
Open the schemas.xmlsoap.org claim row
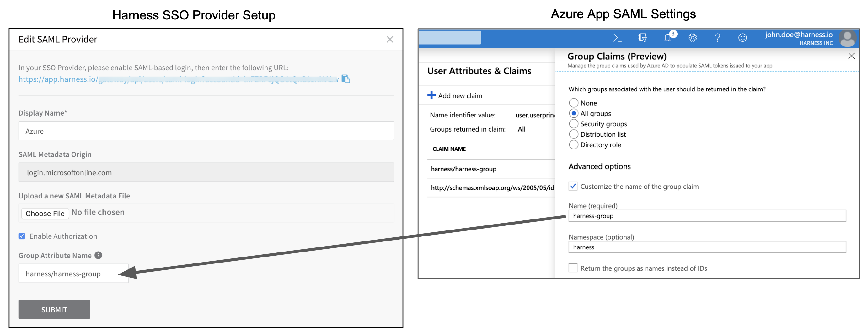tap(491, 188)
